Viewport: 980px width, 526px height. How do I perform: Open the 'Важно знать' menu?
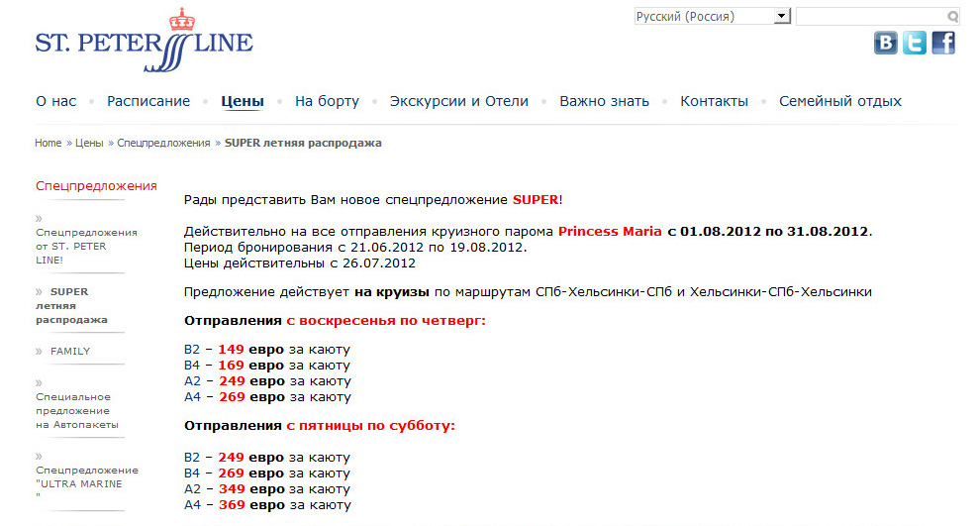[x=604, y=101]
